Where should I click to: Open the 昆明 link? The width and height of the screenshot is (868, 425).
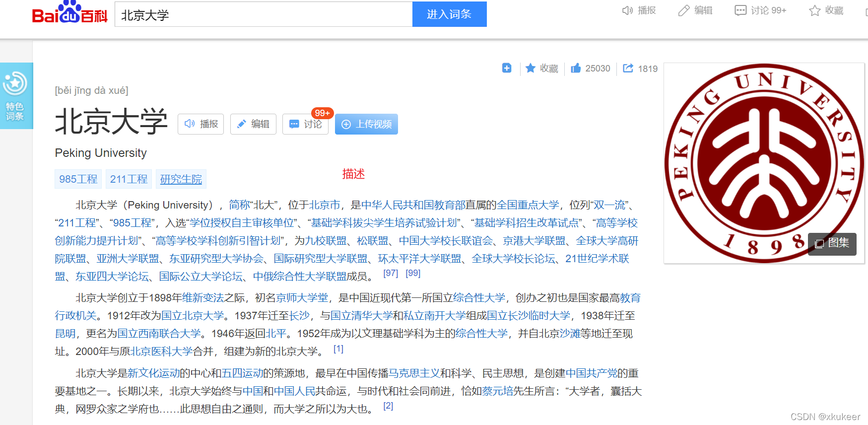coord(66,334)
